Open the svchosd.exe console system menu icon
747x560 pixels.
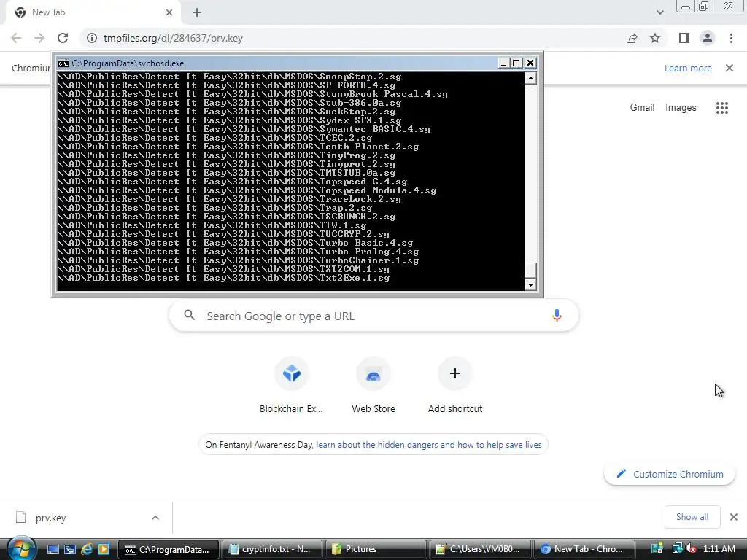(x=63, y=63)
